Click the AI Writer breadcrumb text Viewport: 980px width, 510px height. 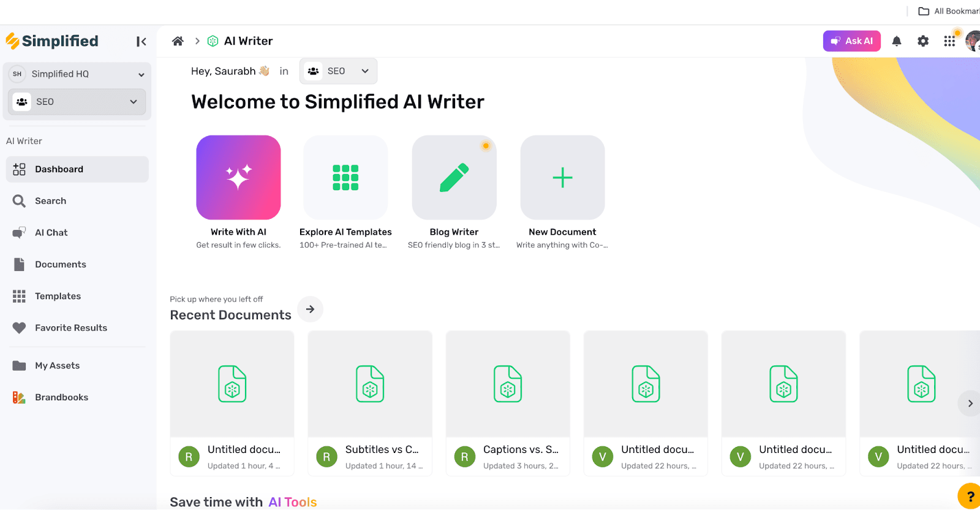tap(248, 41)
